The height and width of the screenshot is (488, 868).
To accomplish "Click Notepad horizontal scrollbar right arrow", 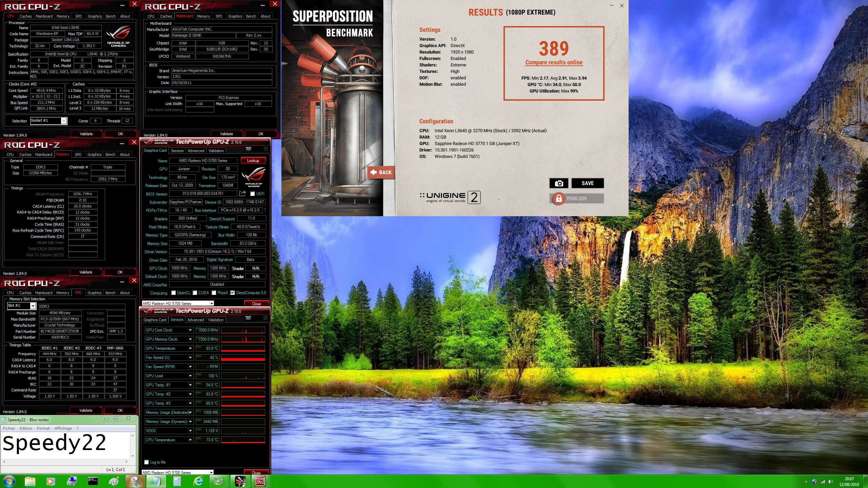I will pos(127,462).
